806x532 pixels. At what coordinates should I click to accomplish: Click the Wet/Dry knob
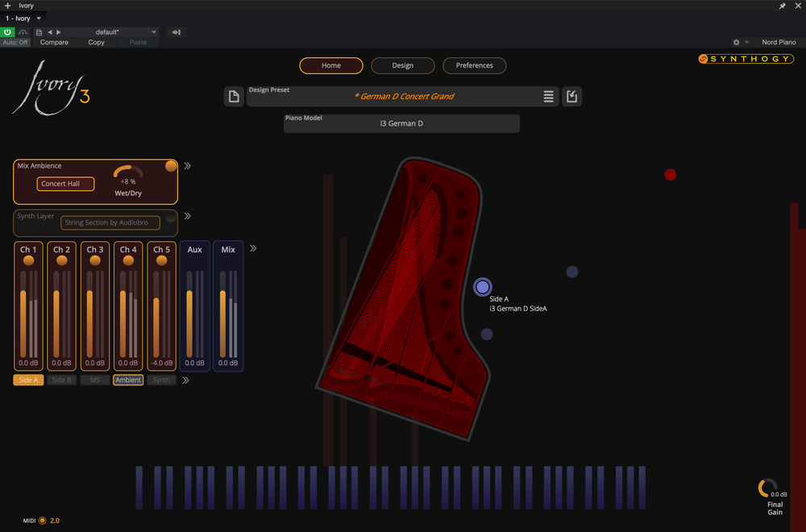point(128,172)
